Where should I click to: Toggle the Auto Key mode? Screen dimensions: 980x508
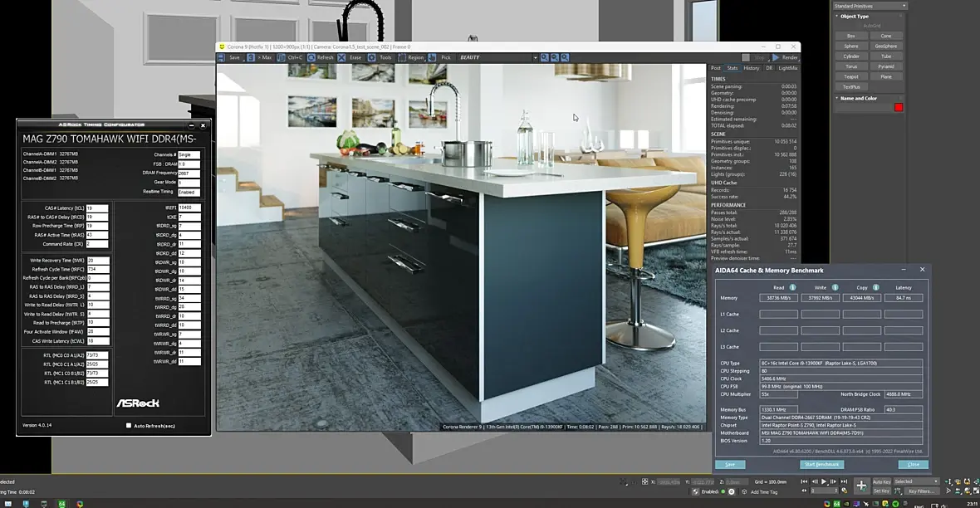point(881,481)
